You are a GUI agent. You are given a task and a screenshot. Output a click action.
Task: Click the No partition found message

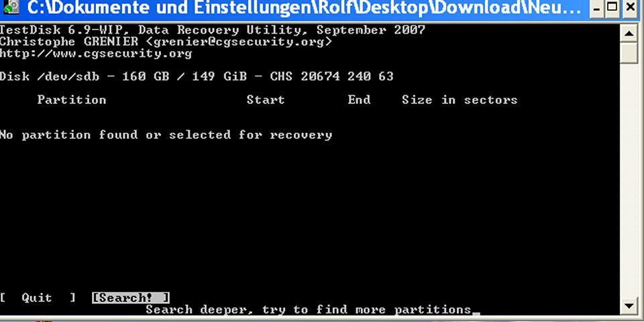pyautogui.click(x=166, y=135)
